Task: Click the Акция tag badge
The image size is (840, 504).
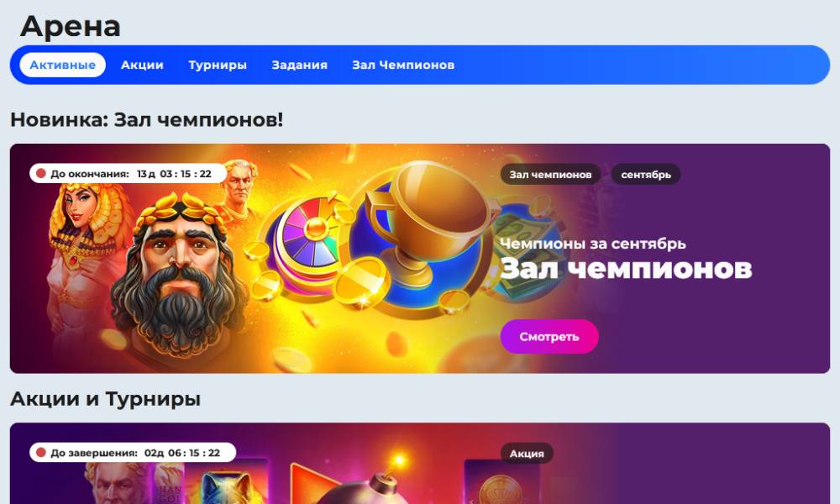Action: (527, 453)
